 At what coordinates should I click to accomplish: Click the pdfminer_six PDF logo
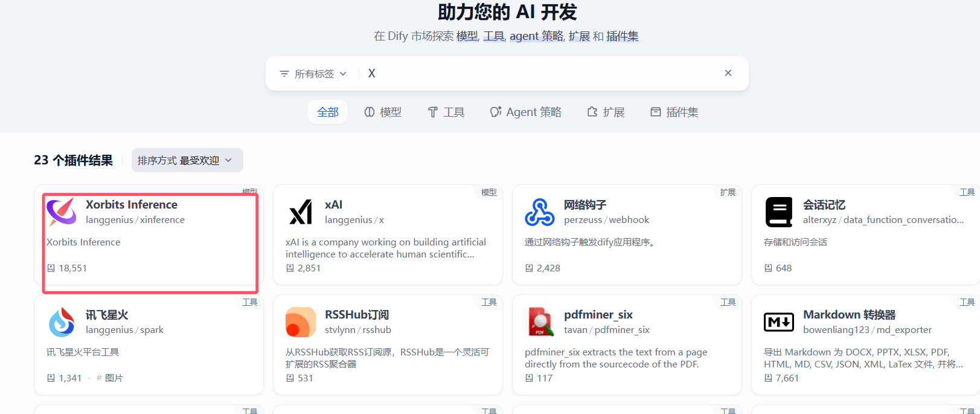(540, 322)
